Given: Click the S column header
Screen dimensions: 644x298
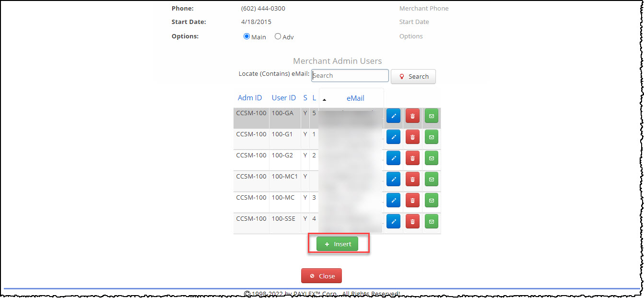Looking at the screenshot, I should [x=305, y=98].
